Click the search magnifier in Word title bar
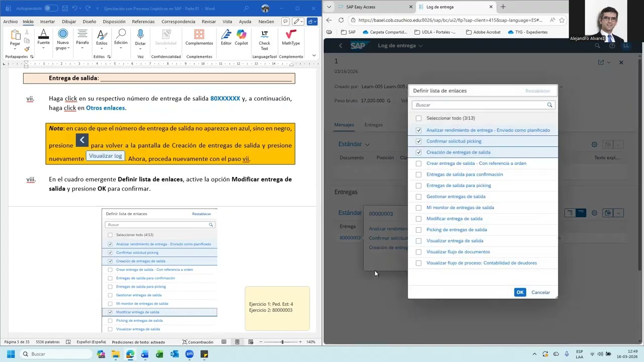The height and width of the screenshot is (362, 644). 246,9
